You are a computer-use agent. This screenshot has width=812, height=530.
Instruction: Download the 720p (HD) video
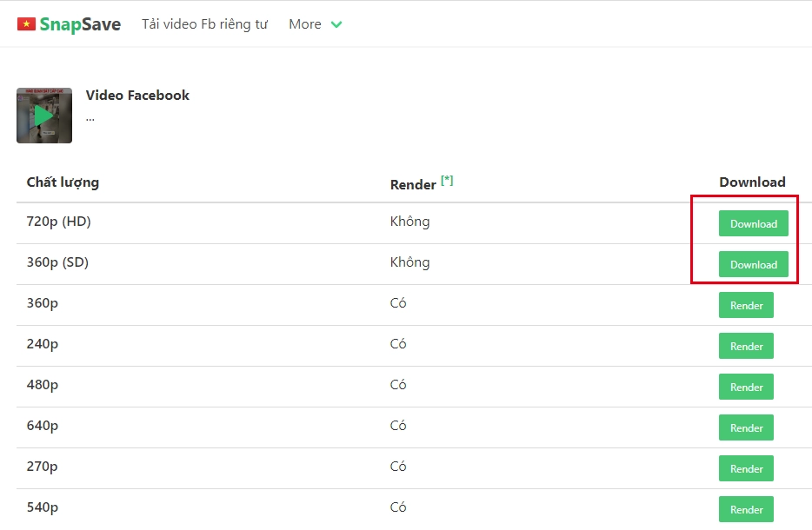tap(752, 223)
